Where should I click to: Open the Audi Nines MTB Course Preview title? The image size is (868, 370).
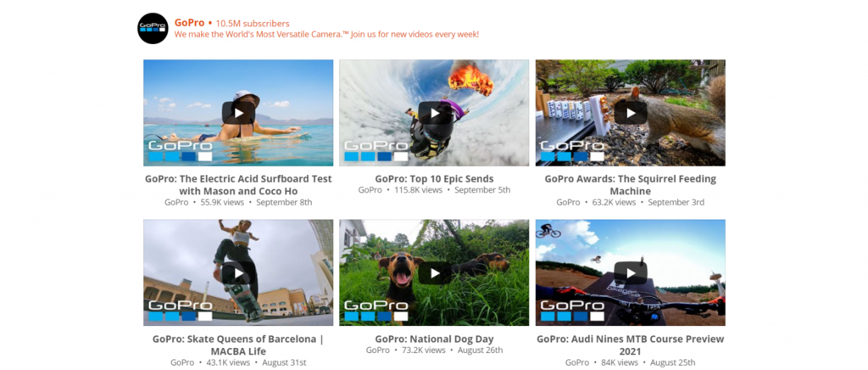tap(631, 345)
